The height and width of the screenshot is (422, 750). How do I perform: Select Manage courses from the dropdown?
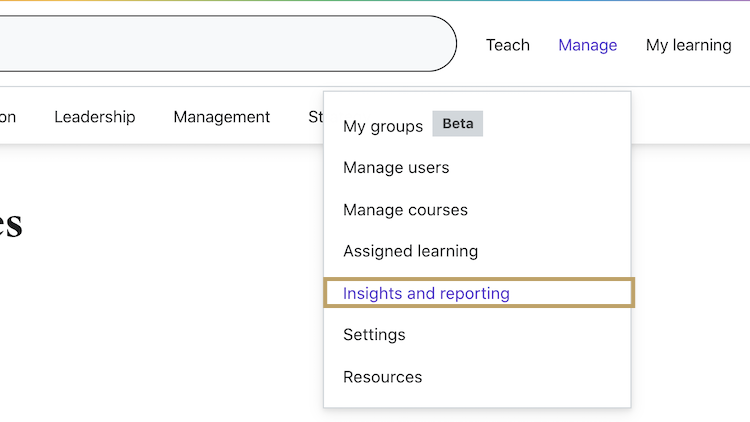tap(405, 210)
